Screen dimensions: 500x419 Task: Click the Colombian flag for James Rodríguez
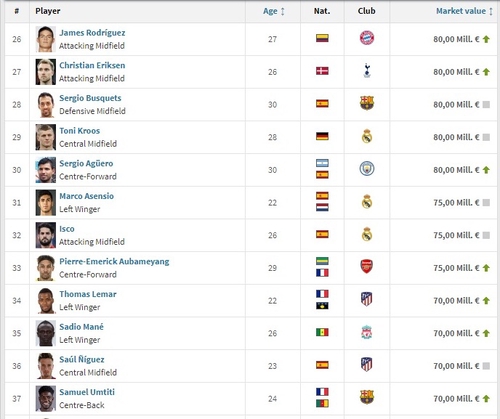click(322, 38)
